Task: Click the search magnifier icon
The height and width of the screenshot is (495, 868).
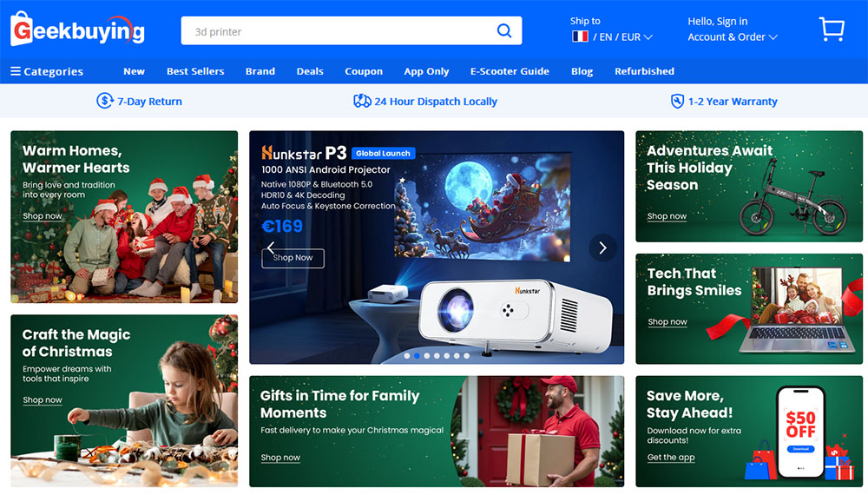Action: click(504, 30)
